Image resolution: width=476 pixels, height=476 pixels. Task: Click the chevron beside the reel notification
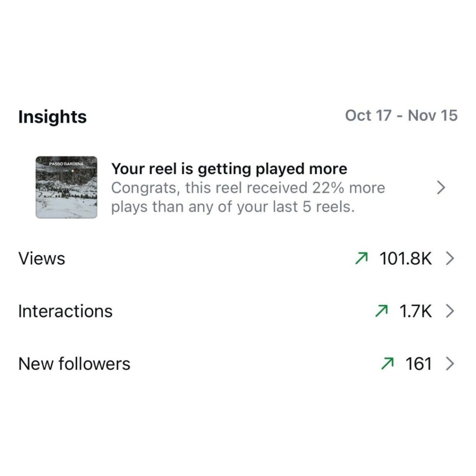point(441,188)
